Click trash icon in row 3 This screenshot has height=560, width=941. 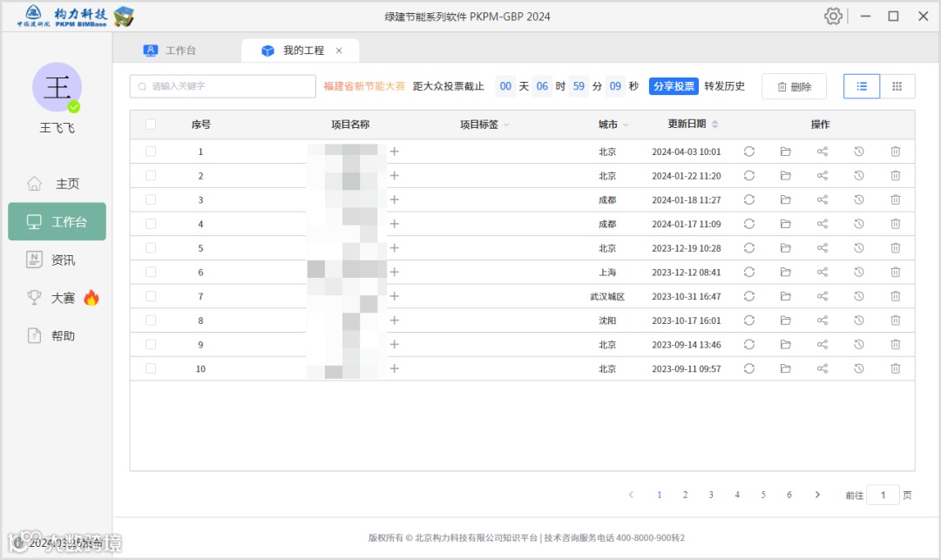(896, 199)
